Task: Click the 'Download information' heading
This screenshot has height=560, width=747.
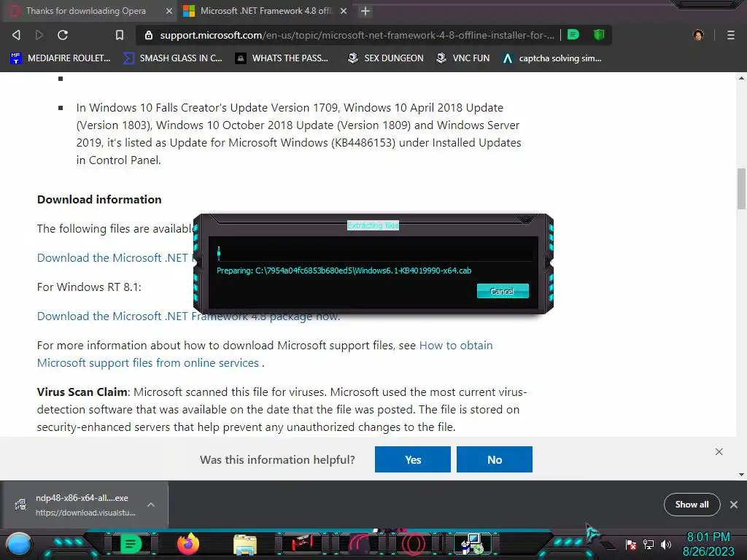Action: pyautogui.click(x=99, y=200)
